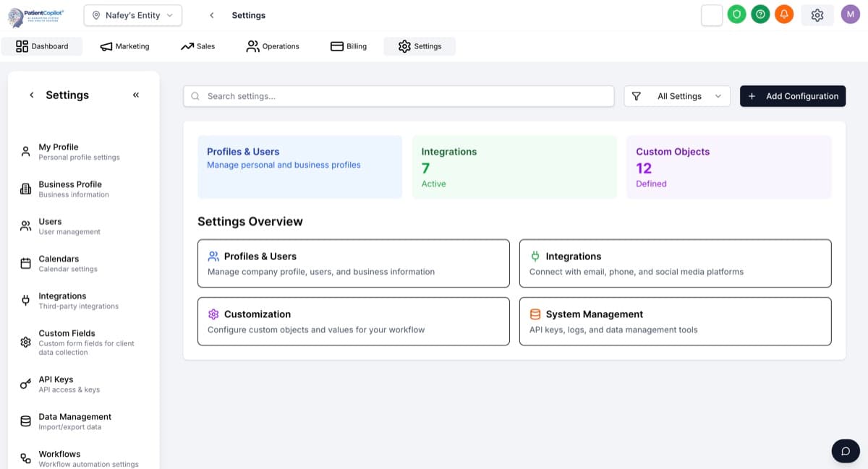Image resolution: width=868 pixels, height=469 pixels.
Task: Open the Profiles & Users overview card
Action: tap(354, 264)
